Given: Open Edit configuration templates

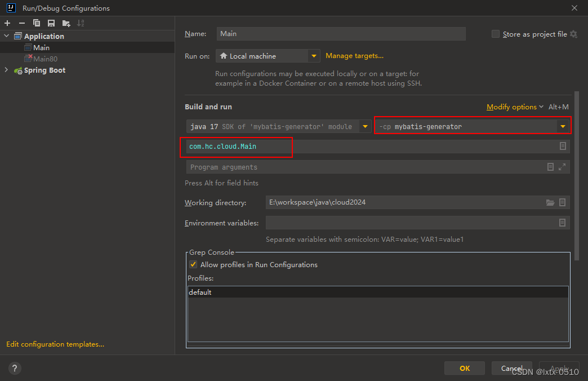Looking at the screenshot, I should tap(55, 344).
